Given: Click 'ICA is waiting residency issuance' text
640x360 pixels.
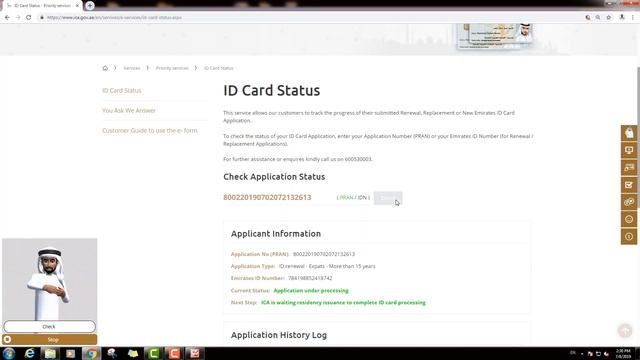Looking at the screenshot, I should (x=343, y=302).
